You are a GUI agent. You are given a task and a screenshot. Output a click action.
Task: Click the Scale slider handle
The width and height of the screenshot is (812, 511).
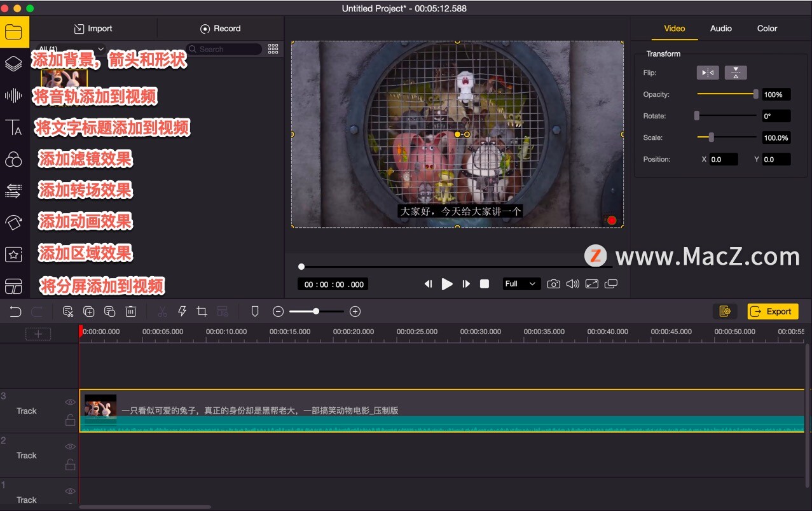[712, 137]
